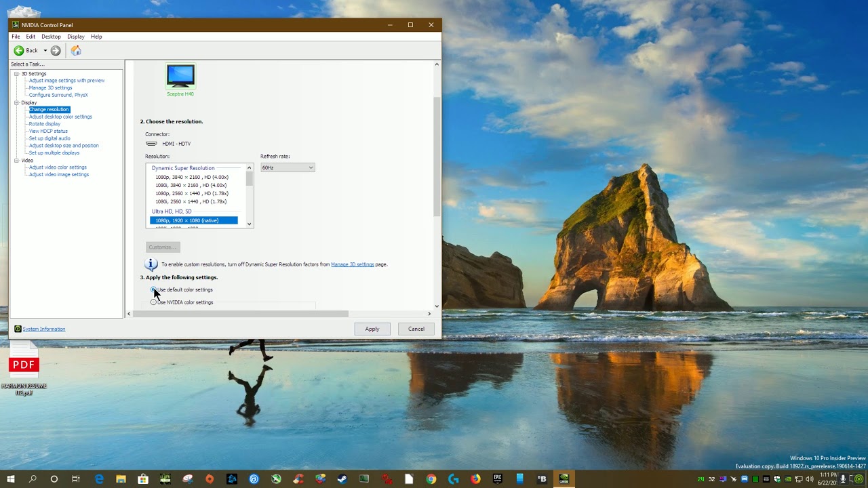Click the Apply button

click(x=372, y=329)
